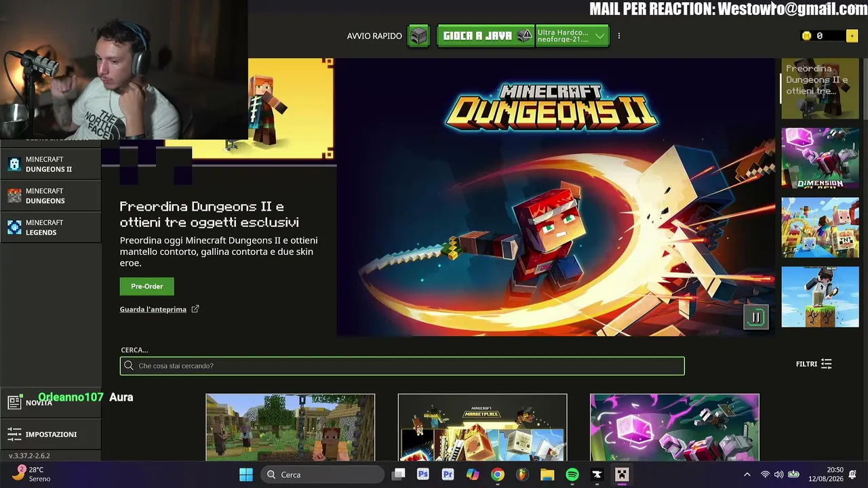Click the Minecoin balance icon
868x488 pixels.
click(x=806, y=36)
